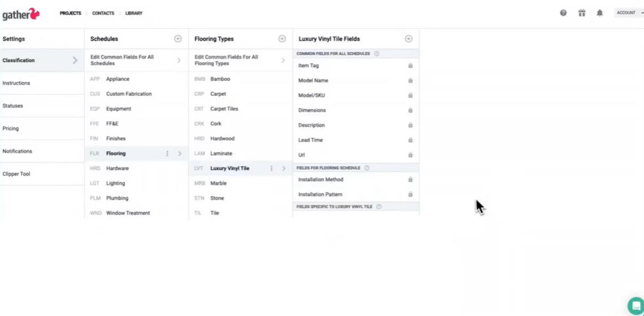Open the notifications bell icon
This screenshot has height=316, width=644.
click(x=599, y=13)
